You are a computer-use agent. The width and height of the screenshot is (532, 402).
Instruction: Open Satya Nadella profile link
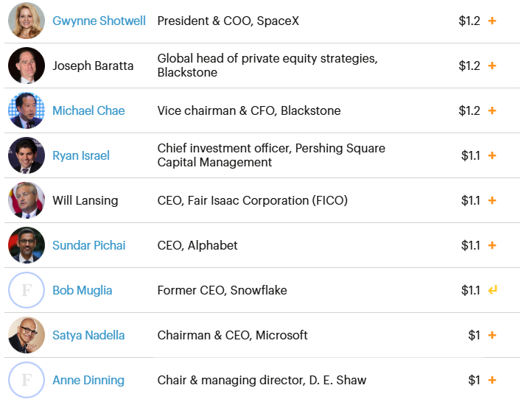(x=88, y=335)
